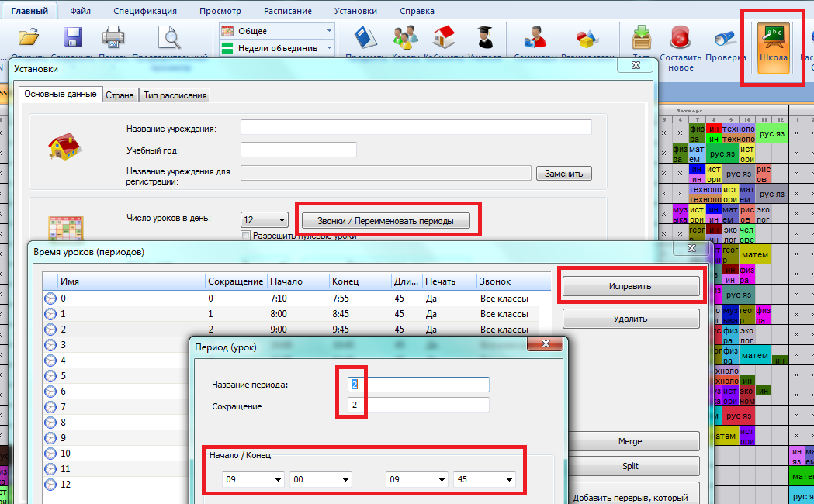Switch to the Страна tab
Screen dimensions: 814x504
click(x=120, y=95)
